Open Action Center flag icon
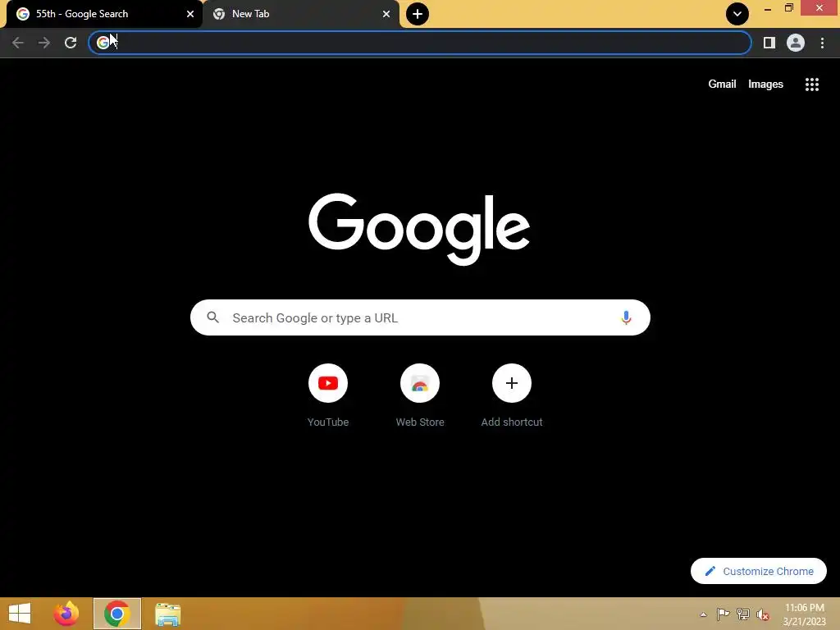The width and height of the screenshot is (840, 630). click(x=723, y=614)
